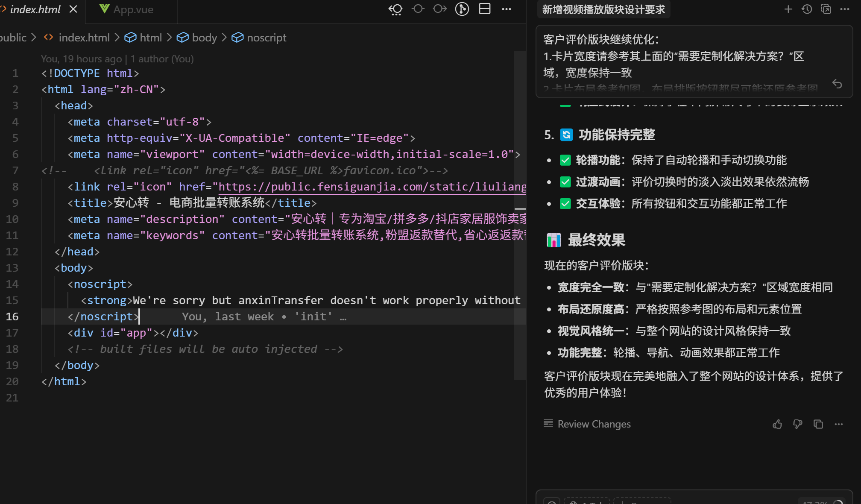861x504 pixels.
Task: Click thumbs up on the response
Action: pyautogui.click(x=777, y=424)
